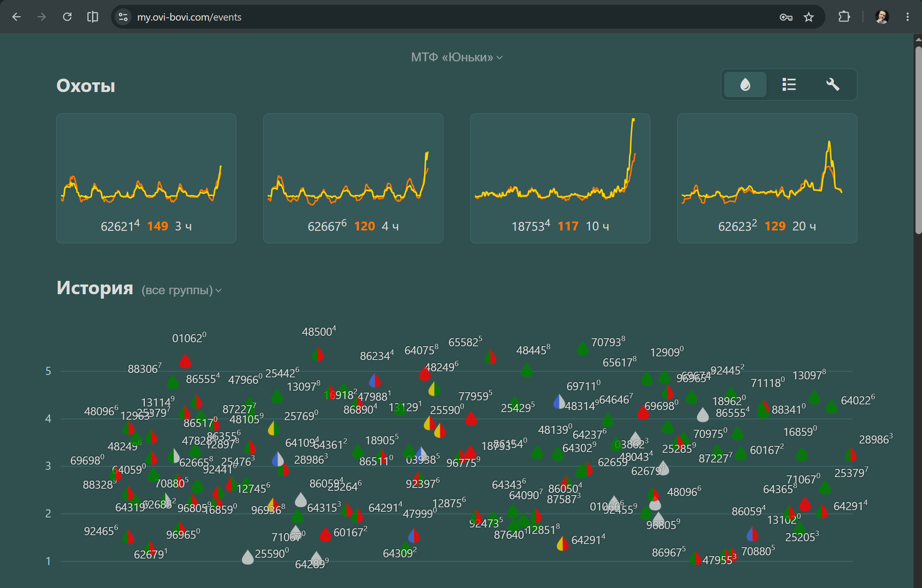922x588 pixels.
Task: Click the red droplet for 01062
Action: (185, 361)
